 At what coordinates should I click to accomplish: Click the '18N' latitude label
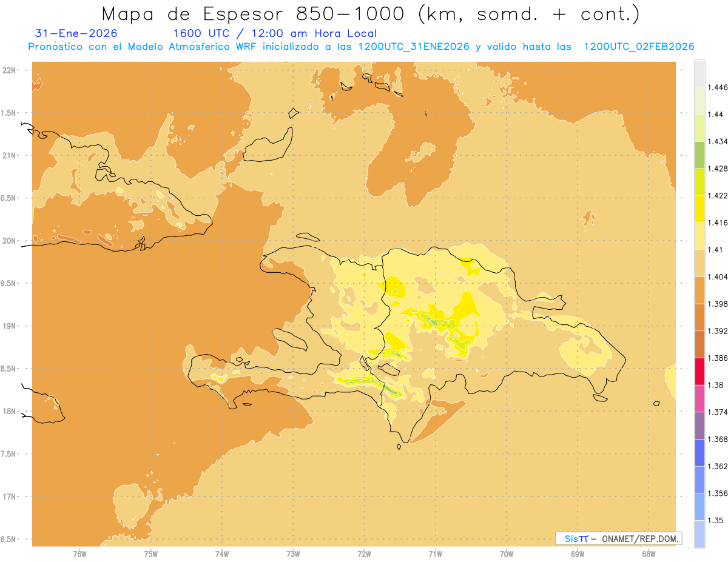(10, 411)
